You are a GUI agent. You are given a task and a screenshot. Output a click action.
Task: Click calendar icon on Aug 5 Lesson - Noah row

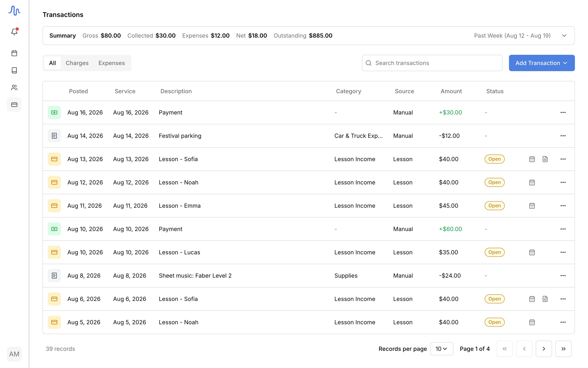tap(532, 322)
